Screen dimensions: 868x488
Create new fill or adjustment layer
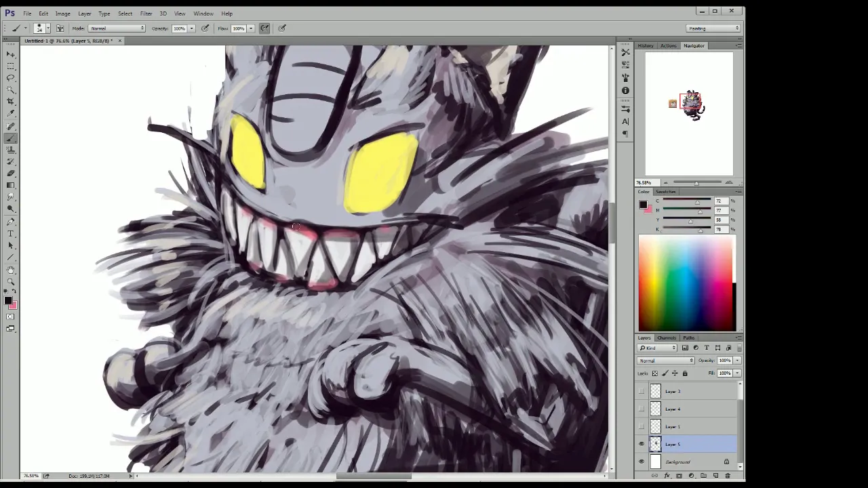pos(691,476)
